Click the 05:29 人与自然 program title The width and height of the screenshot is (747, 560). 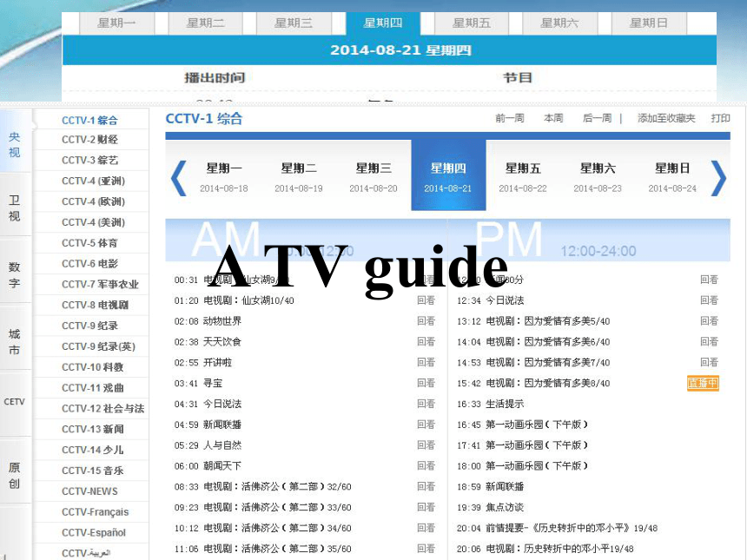[x=222, y=445]
